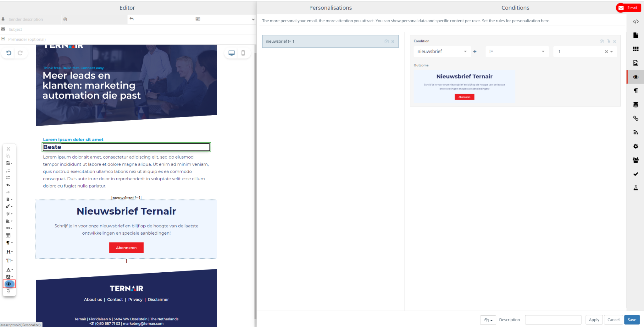Expand the condition value dropdown arrow

pyautogui.click(x=612, y=52)
